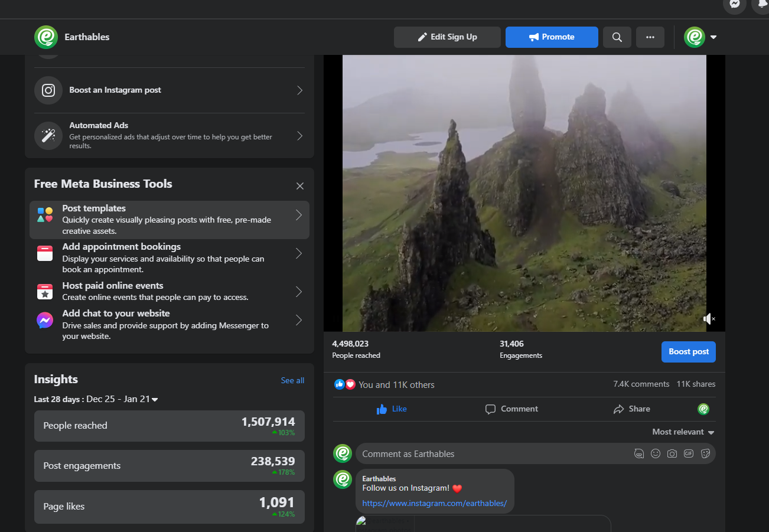Image resolution: width=769 pixels, height=532 pixels.
Task: Open the You and 11K others reactions list
Action: click(396, 385)
